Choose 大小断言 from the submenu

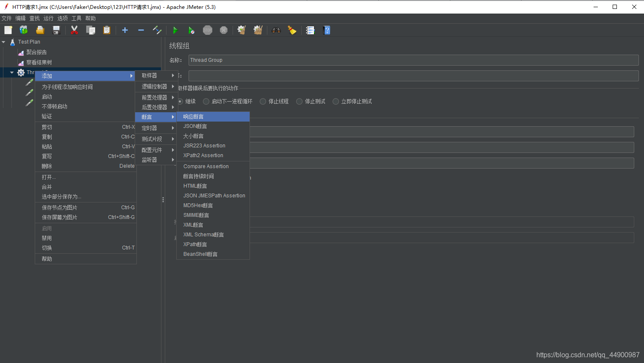[x=213, y=136]
